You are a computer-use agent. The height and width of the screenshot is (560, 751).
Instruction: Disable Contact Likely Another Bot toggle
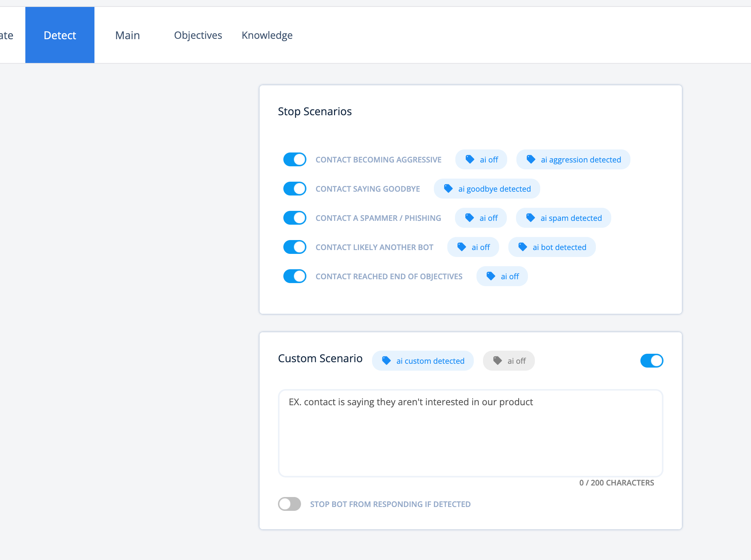click(x=295, y=247)
